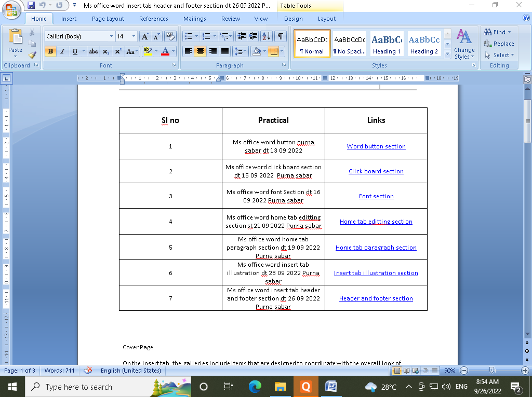
Task: Toggle Italic formatting
Action: coord(63,51)
